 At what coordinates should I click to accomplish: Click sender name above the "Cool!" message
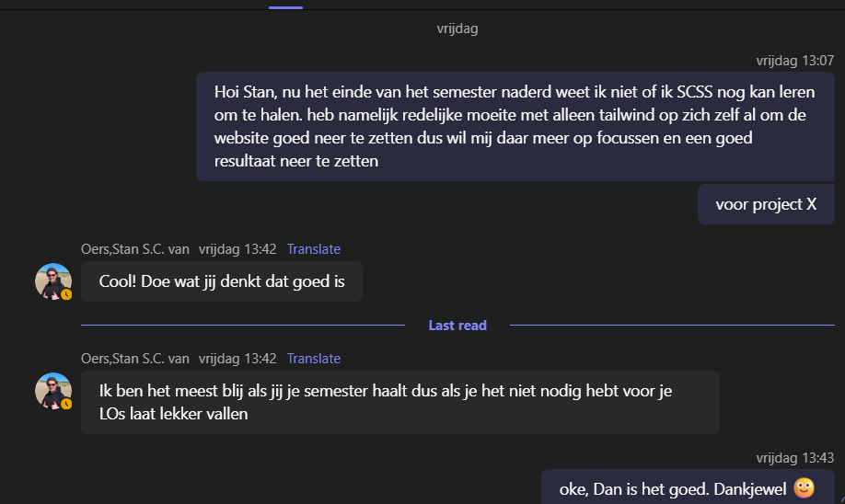pyautogui.click(x=135, y=249)
